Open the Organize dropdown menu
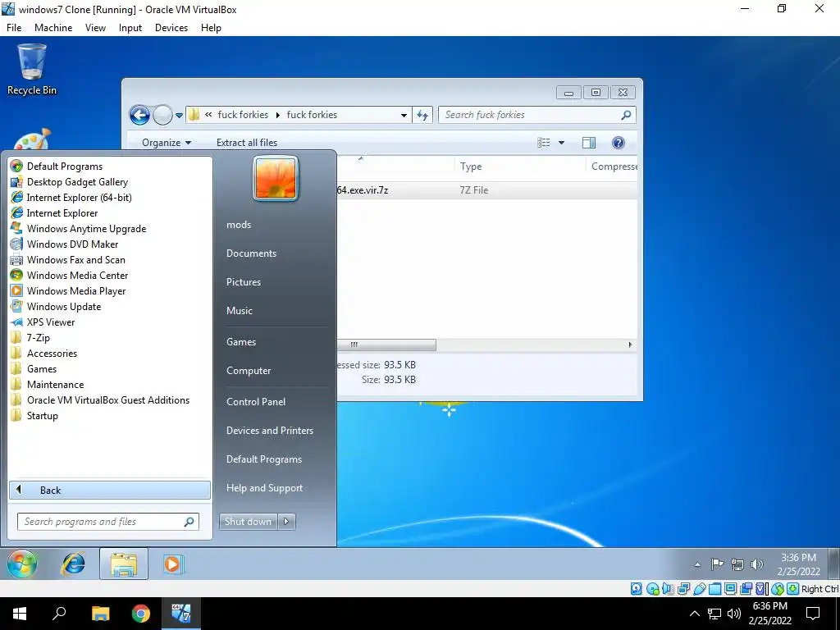840x630 pixels. [x=166, y=143]
